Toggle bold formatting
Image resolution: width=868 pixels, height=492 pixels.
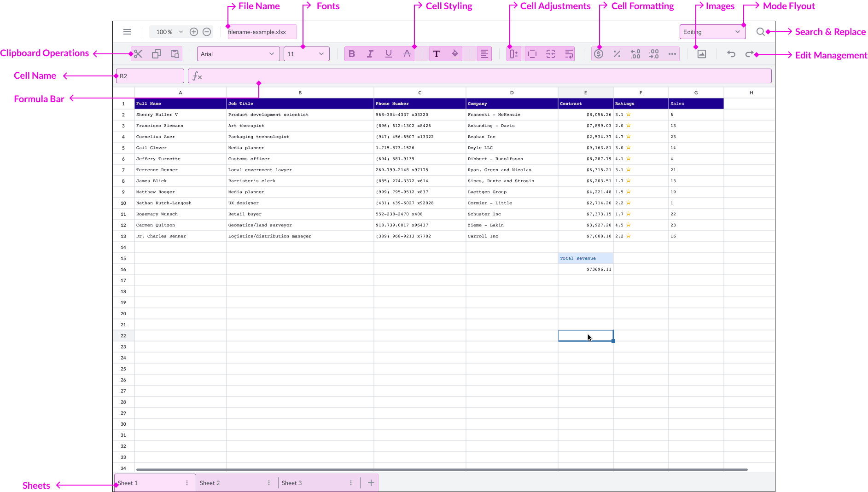point(352,54)
